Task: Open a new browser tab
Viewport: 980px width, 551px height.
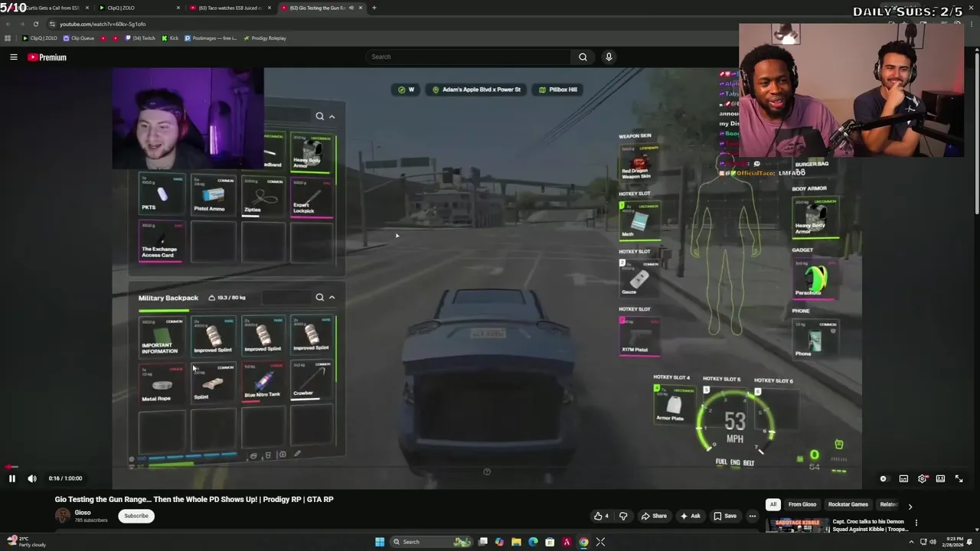Action: 374,8
